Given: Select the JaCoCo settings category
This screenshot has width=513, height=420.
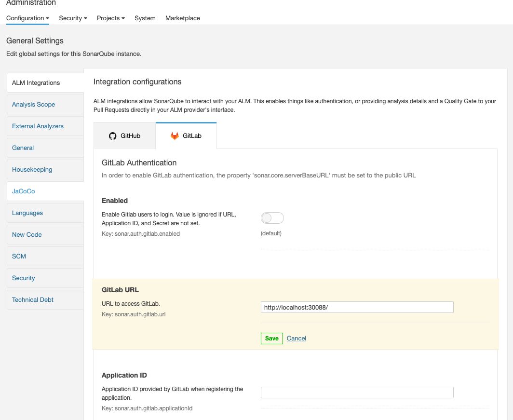Looking at the screenshot, I should tap(23, 191).
